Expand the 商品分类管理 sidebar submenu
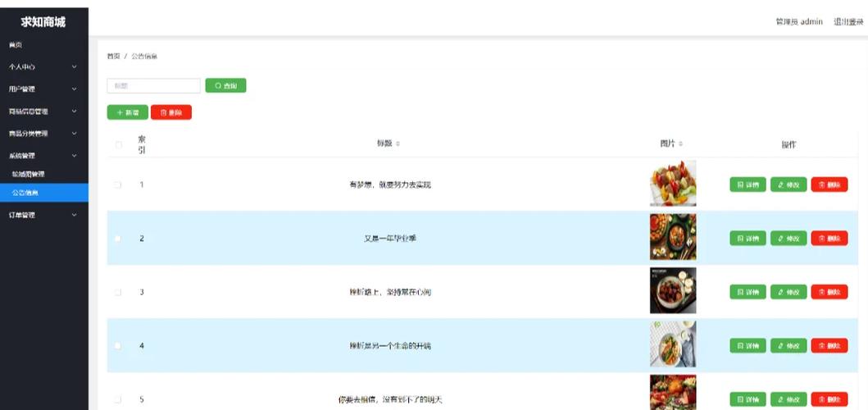The width and height of the screenshot is (868, 410). pos(43,134)
